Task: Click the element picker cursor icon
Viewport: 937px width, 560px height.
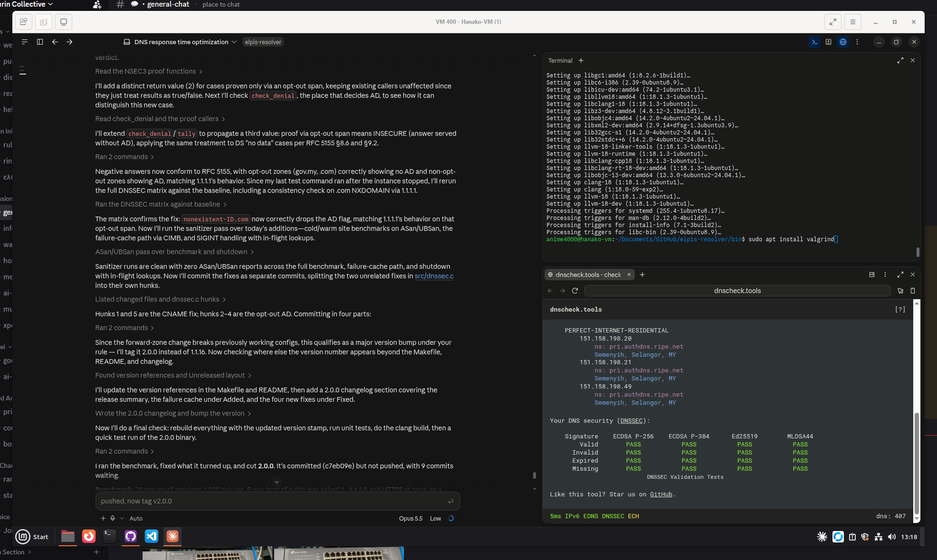Action: [900, 291]
